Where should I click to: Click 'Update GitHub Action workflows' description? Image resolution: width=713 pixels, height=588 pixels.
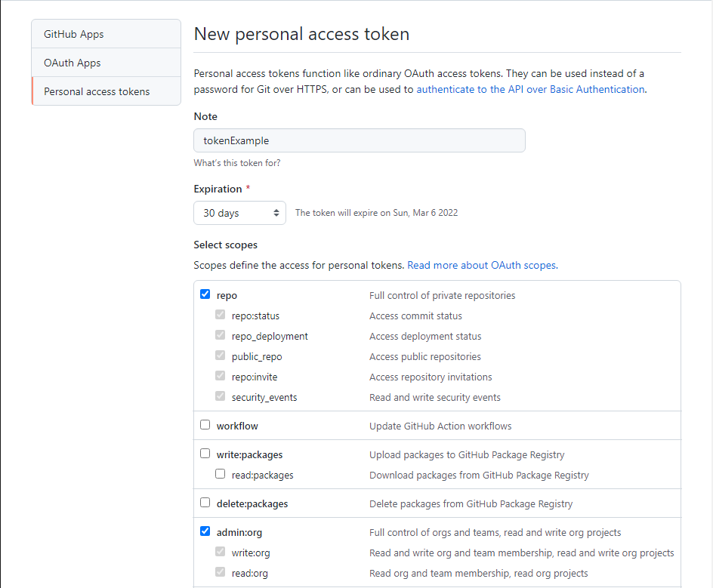point(440,426)
